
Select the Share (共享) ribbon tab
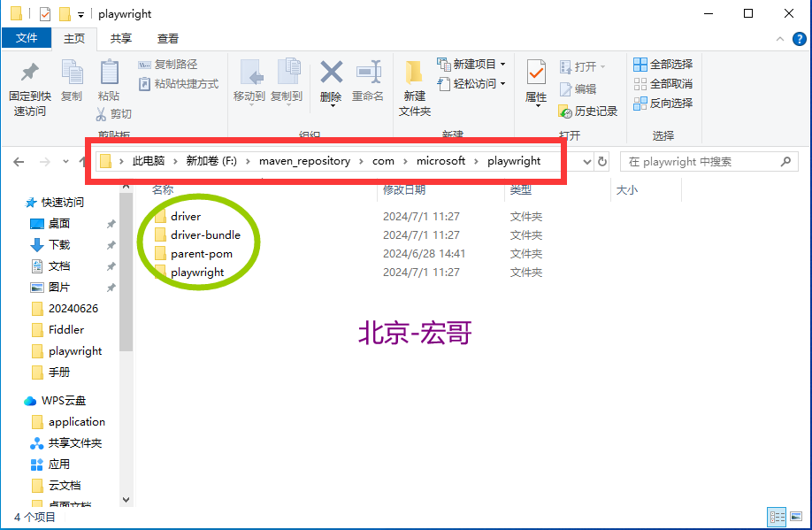point(121,38)
